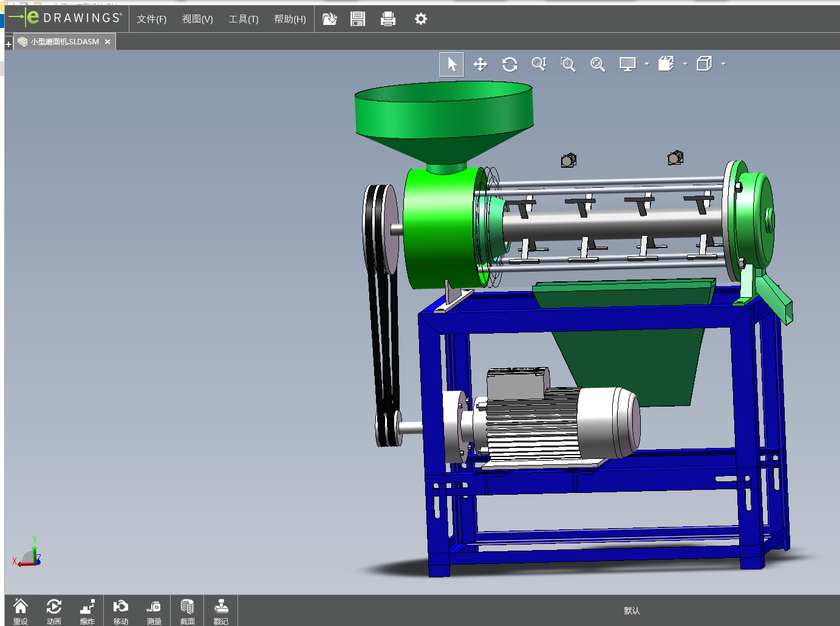Activate the 截面 (Section) tool
The width and height of the screenshot is (840, 626).
coord(187,611)
